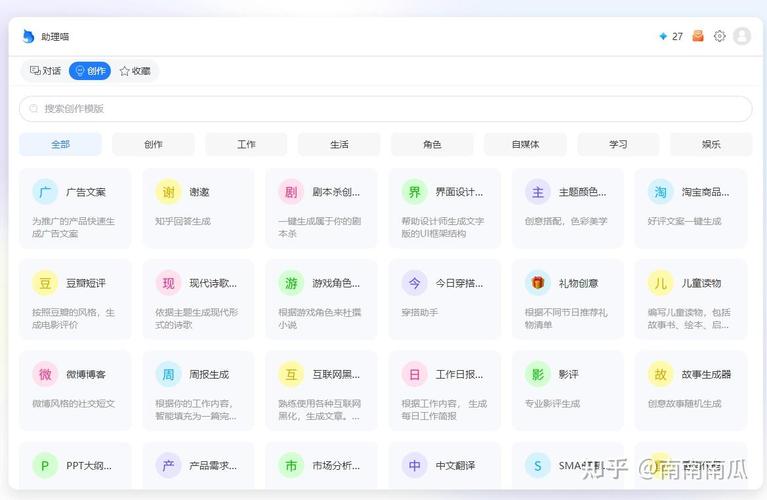
Task: Open the 儿童读物 template title
Action: point(701,283)
